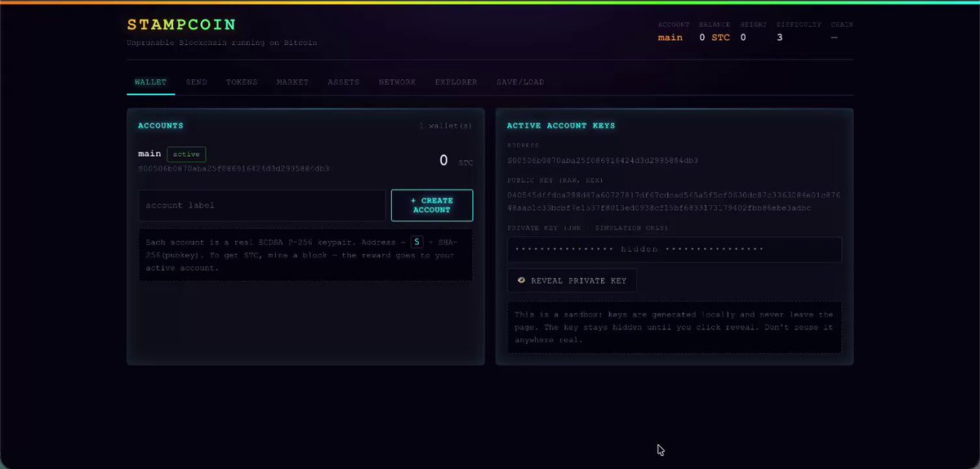Click the header chain value dash
The width and height of the screenshot is (980, 469).
(x=835, y=38)
